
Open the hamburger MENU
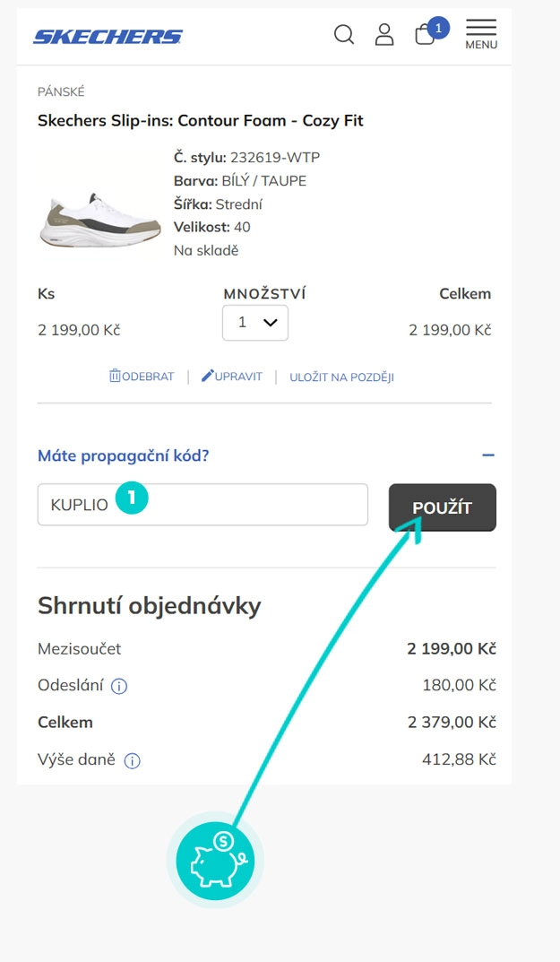[481, 34]
